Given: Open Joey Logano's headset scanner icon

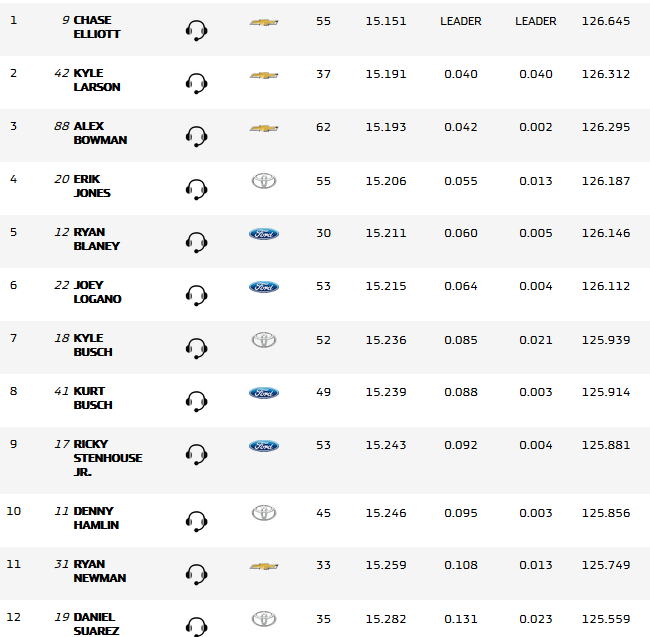Looking at the screenshot, I should click(x=197, y=295).
